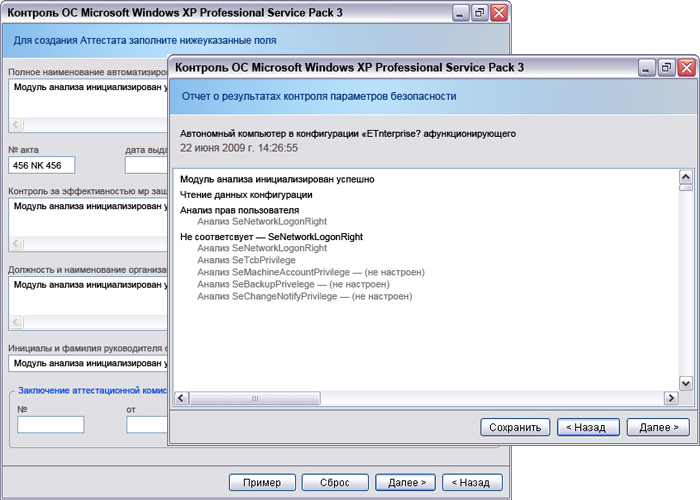Close the front report window
Image resolution: width=700 pixels, height=500 pixels.
click(x=687, y=68)
